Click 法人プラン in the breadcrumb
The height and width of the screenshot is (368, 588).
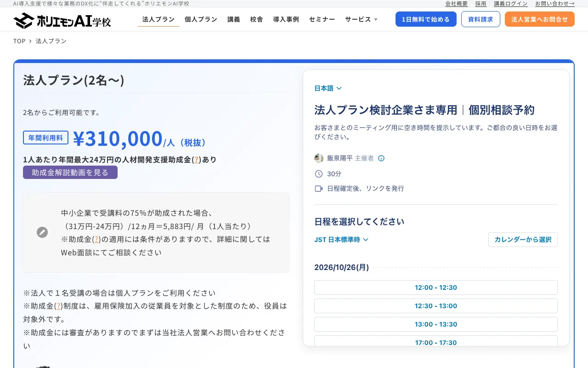pyautogui.click(x=51, y=41)
